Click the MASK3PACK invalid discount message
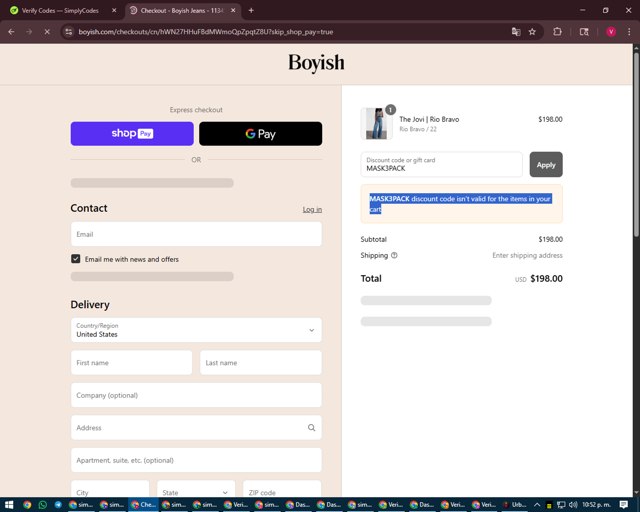This screenshot has height=512, width=640. click(x=461, y=204)
